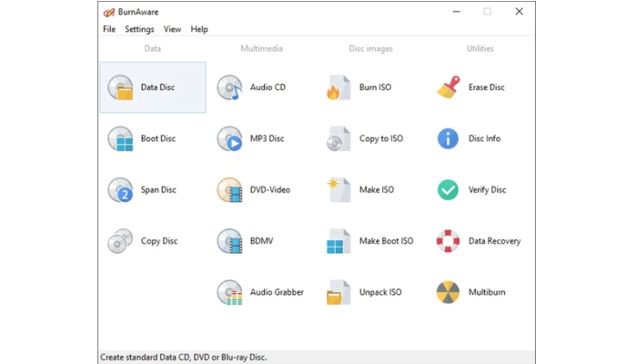The width and height of the screenshot is (637, 364).
Task: Open the Audio CD icon
Action: 229,88
